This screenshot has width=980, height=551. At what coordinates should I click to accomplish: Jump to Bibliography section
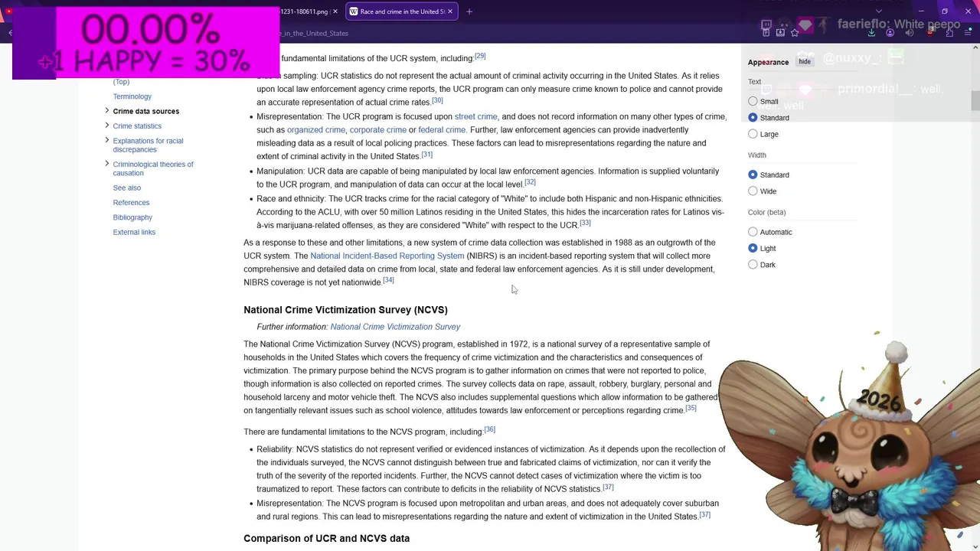coord(132,217)
